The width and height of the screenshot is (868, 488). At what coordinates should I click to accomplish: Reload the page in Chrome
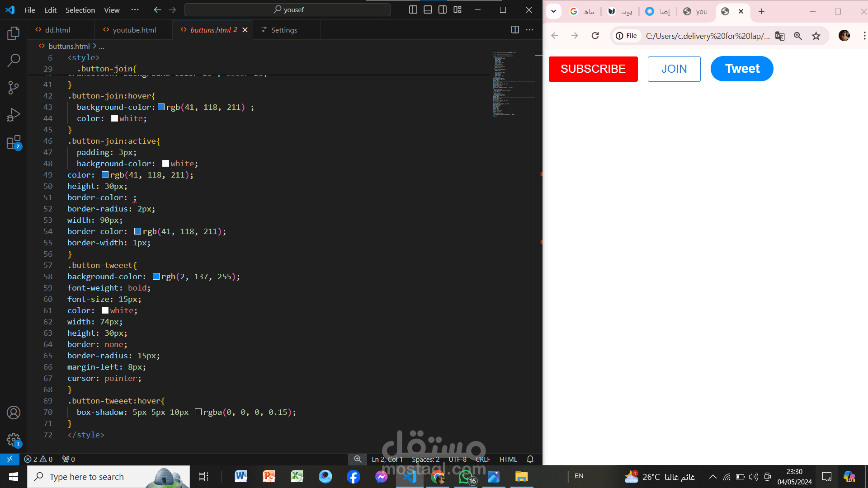(595, 36)
